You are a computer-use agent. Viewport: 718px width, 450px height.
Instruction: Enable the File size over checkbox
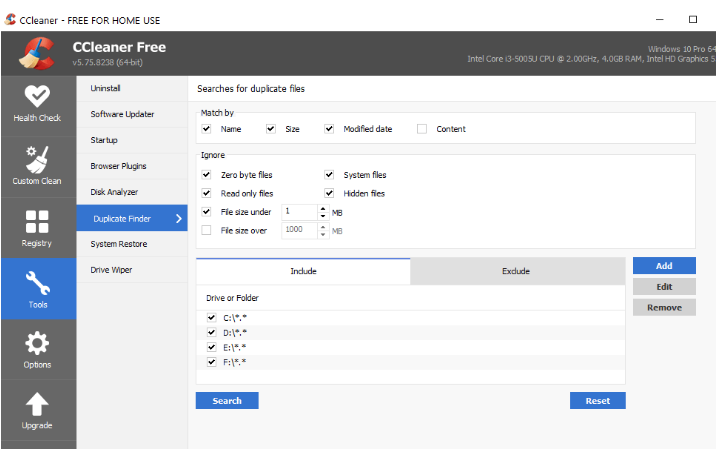pyautogui.click(x=207, y=231)
